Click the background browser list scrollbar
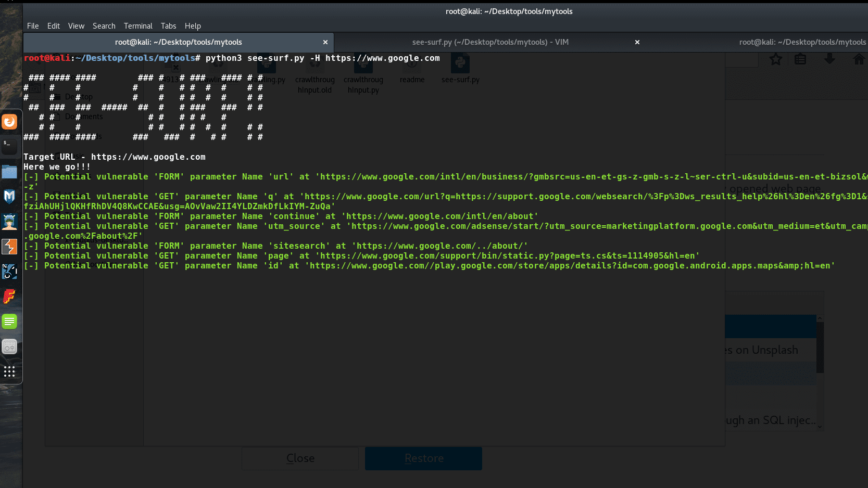Viewport: 868px width, 488px height. [x=820, y=347]
